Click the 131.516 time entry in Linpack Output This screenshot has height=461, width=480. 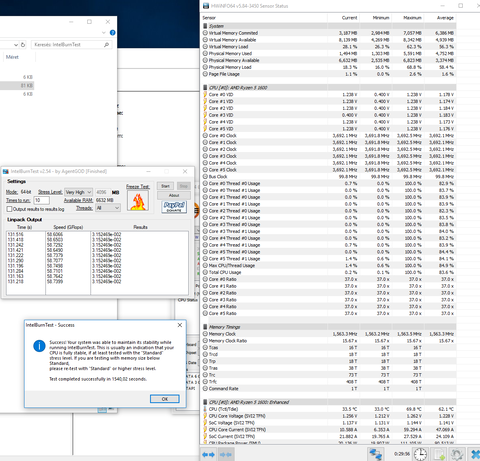pos(16,234)
